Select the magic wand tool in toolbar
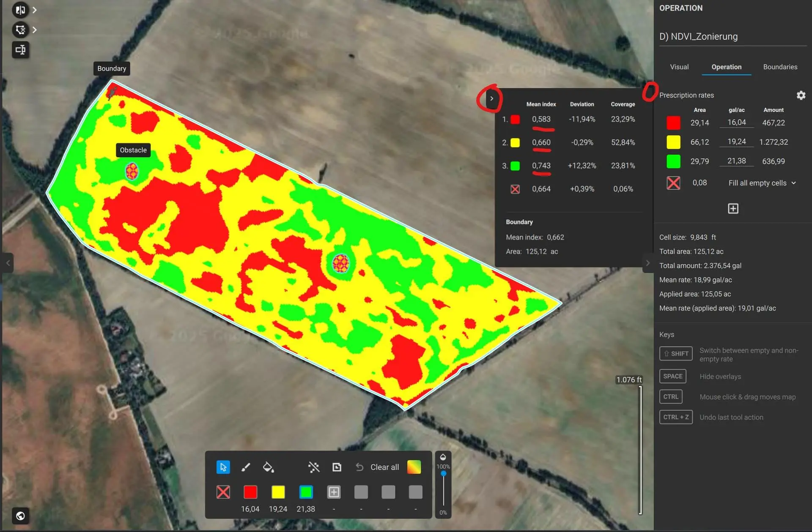812x532 pixels. pyautogui.click(x=314, y=467)
